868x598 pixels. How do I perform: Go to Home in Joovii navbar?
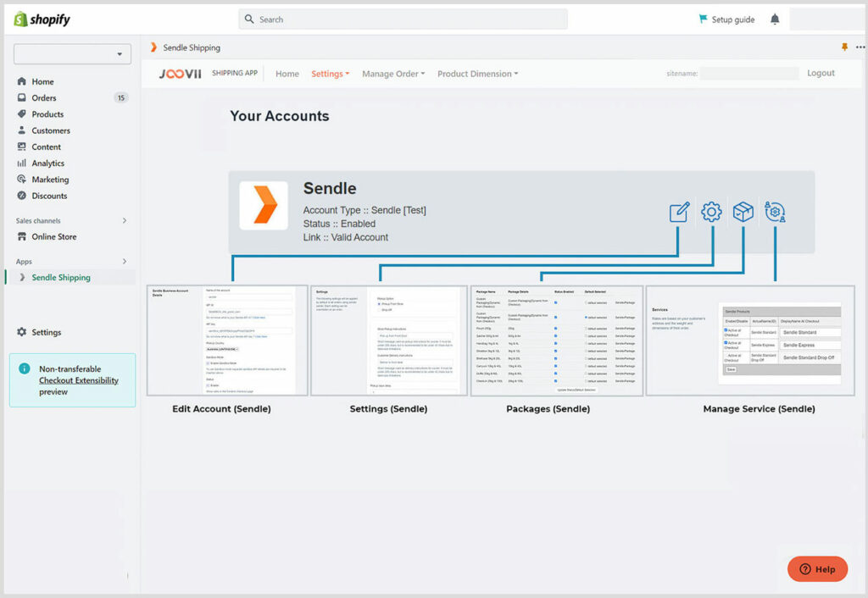pos(287,74)
